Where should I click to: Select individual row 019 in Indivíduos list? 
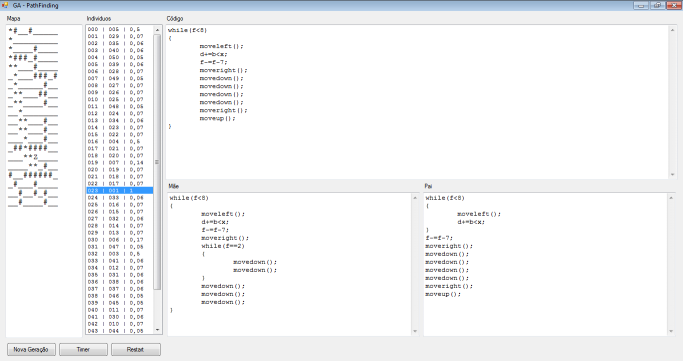[120, 162]
